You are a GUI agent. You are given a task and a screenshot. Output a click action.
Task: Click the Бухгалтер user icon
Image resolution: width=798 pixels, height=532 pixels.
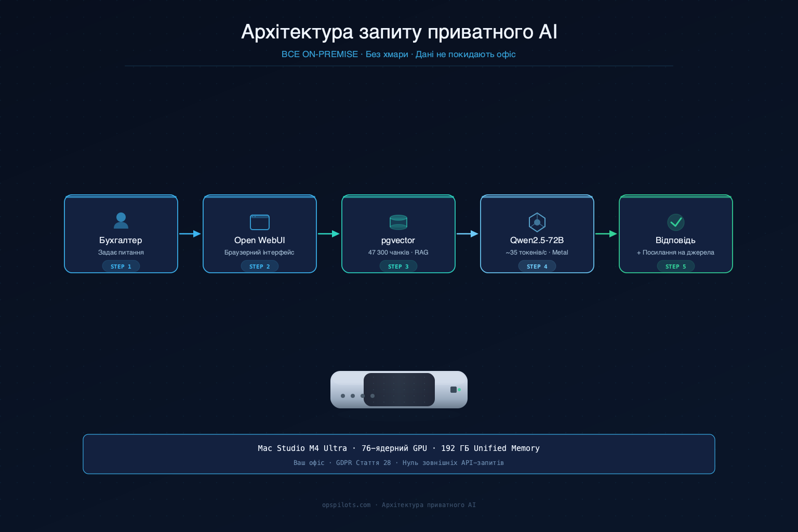121,221
